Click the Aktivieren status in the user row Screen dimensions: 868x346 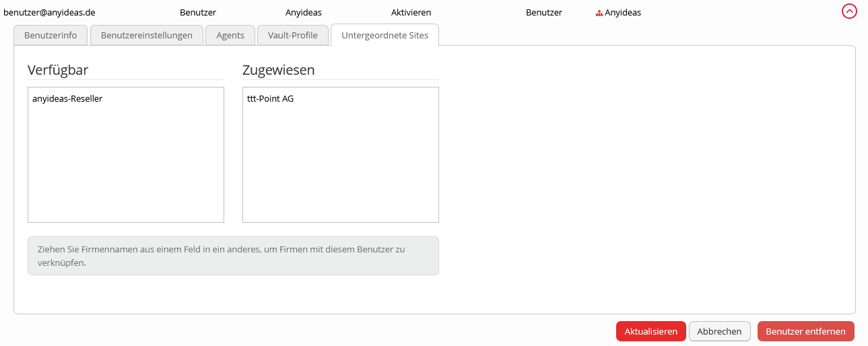point(411,13)
